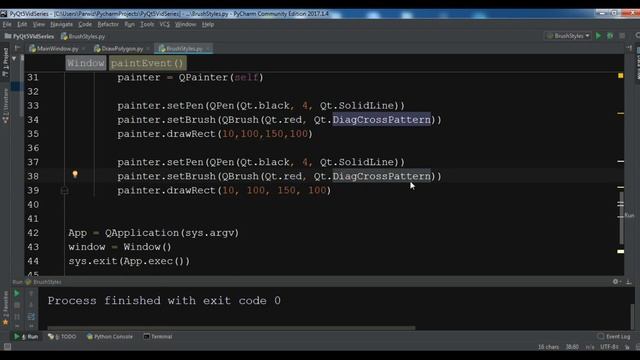Open Run panel settings gear icon
This screenshot has width=640, height=360.
(x=616, y=282)
